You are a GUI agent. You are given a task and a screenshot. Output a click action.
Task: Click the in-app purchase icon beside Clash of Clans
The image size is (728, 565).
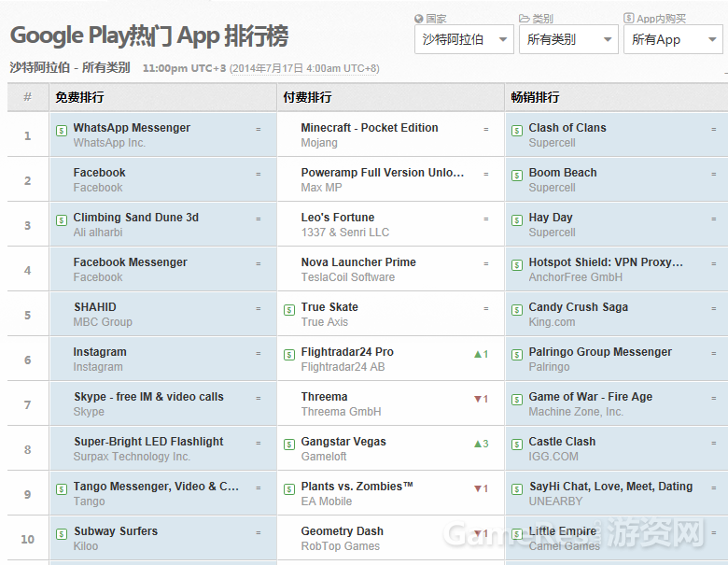coord(517,131)
